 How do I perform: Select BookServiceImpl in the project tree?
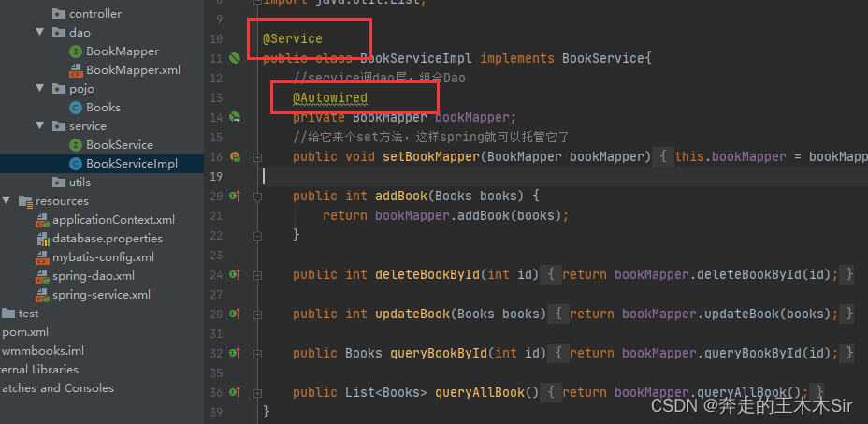[x=132, y=164]
